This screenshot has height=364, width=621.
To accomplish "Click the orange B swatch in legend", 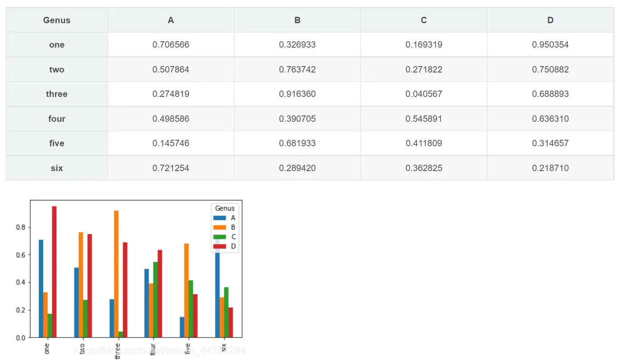I will pyautogui.click(x=220, y=227).
